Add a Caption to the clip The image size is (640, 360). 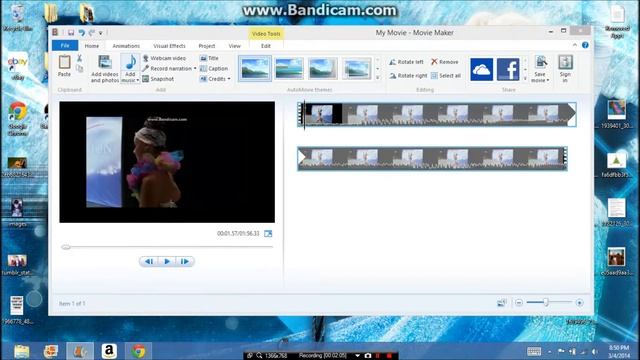214,69
